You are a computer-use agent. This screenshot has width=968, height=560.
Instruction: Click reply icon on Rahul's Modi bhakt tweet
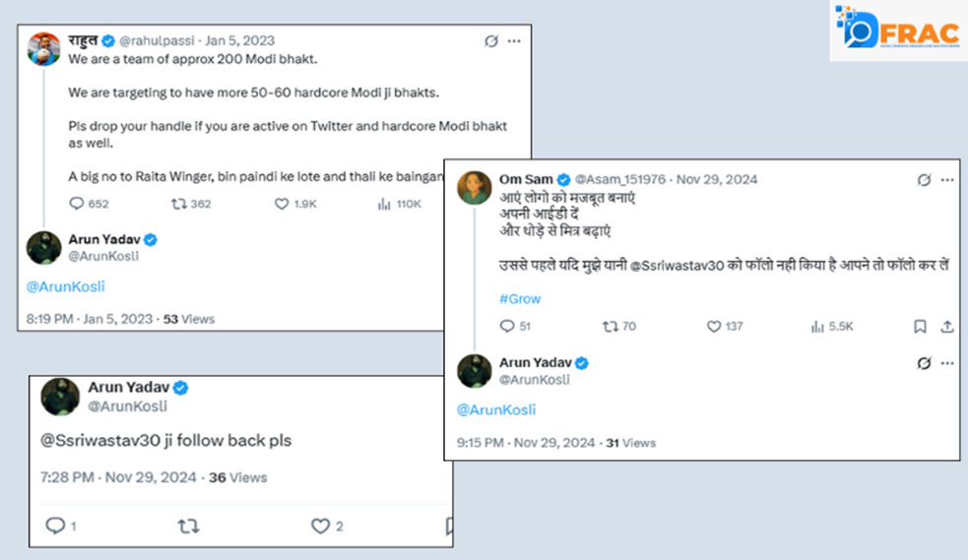[x=76, y=204]
